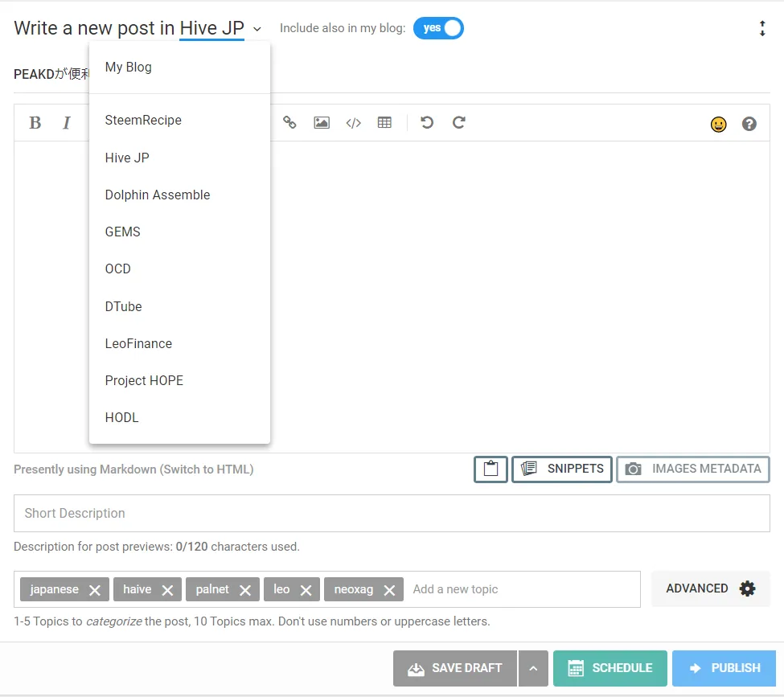Toggle editor height arrows icon
Viewport: 784px width, 697px height.
click(x=762, y=28)
